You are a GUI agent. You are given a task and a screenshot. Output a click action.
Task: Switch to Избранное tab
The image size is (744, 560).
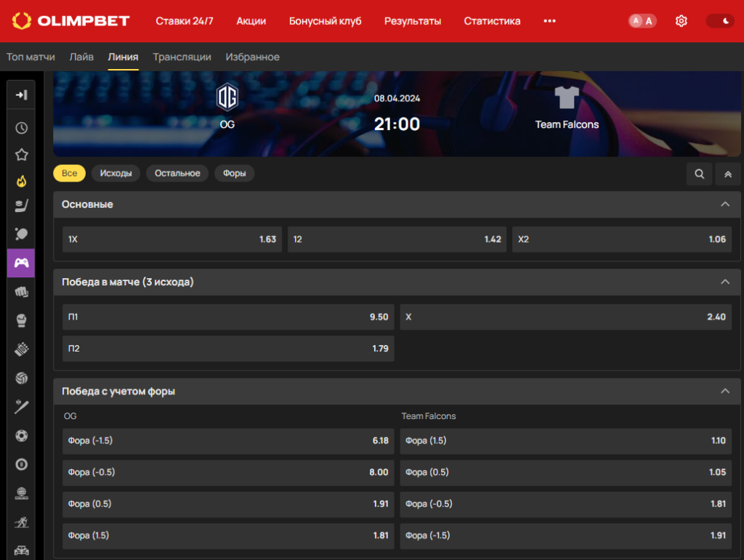point(252,57)
